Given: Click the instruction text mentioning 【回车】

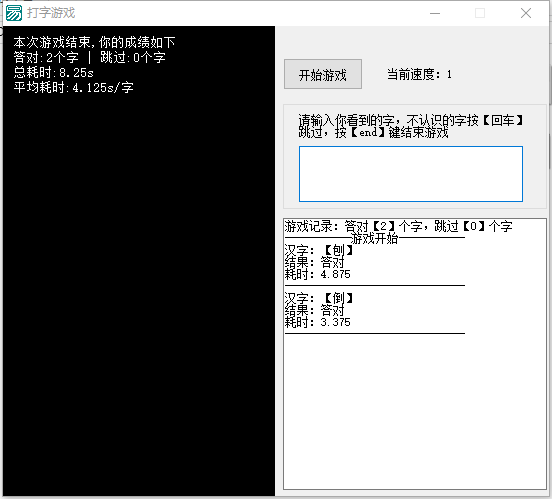Looking at the screenshot, I should [411, 126].
